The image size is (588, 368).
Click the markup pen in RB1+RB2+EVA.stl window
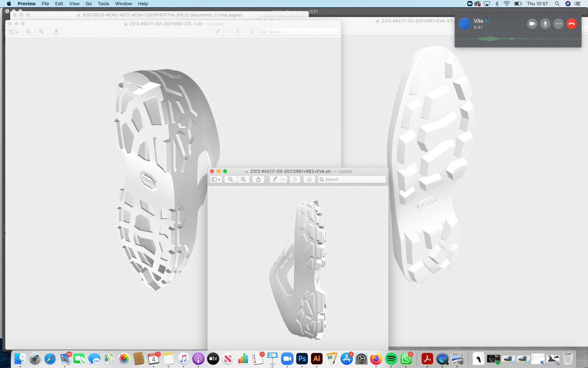point(275,179)
